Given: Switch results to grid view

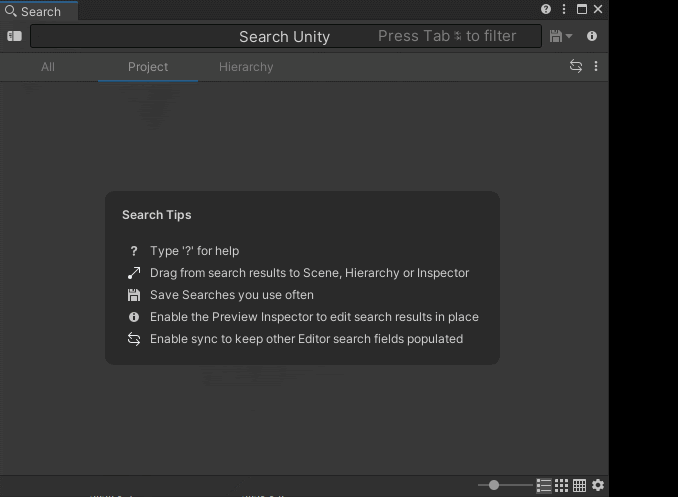Looking at the screenshot, I should coord(562,485).
